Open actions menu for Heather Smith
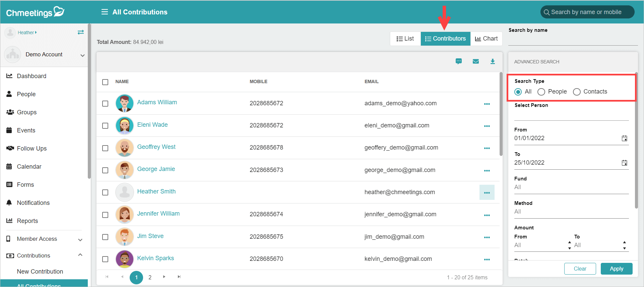Viewport: 644px width, 287px height. coord(487,192)
